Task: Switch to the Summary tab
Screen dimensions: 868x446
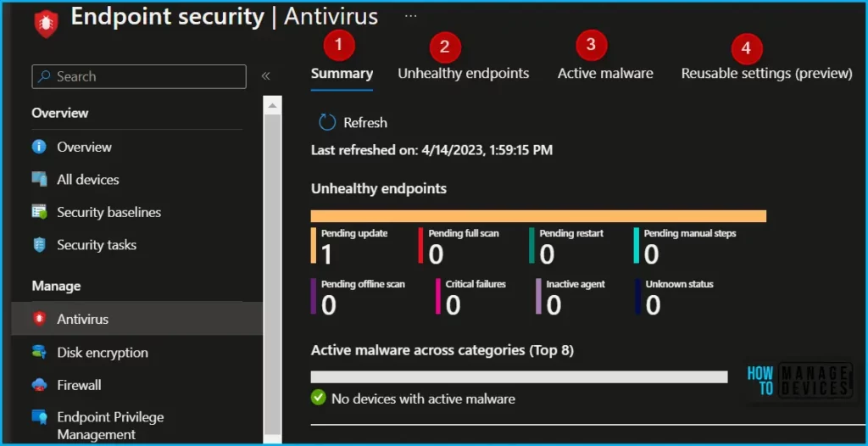Action: tap(342, 73)
